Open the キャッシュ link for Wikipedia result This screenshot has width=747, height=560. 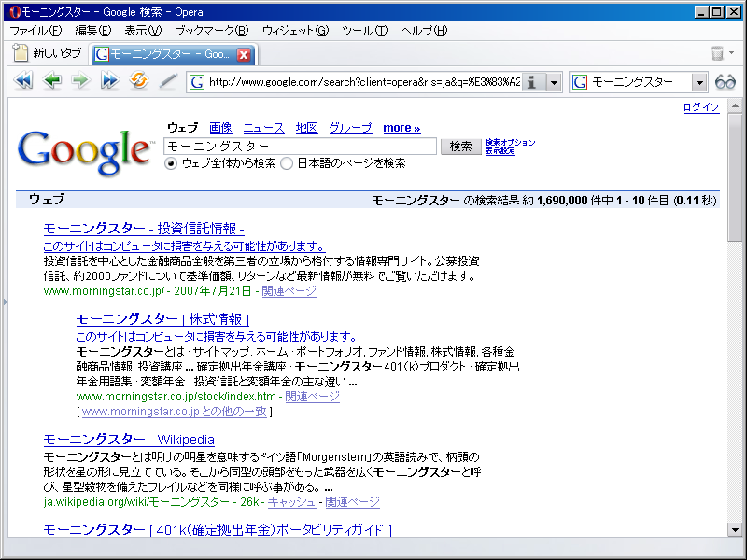[x=291, y=502]
